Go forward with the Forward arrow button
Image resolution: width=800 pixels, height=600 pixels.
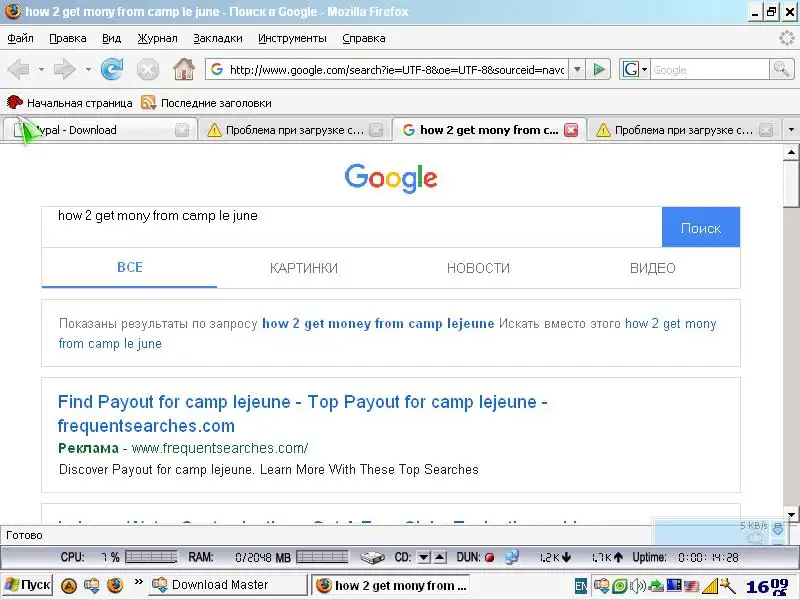[65, 69]
